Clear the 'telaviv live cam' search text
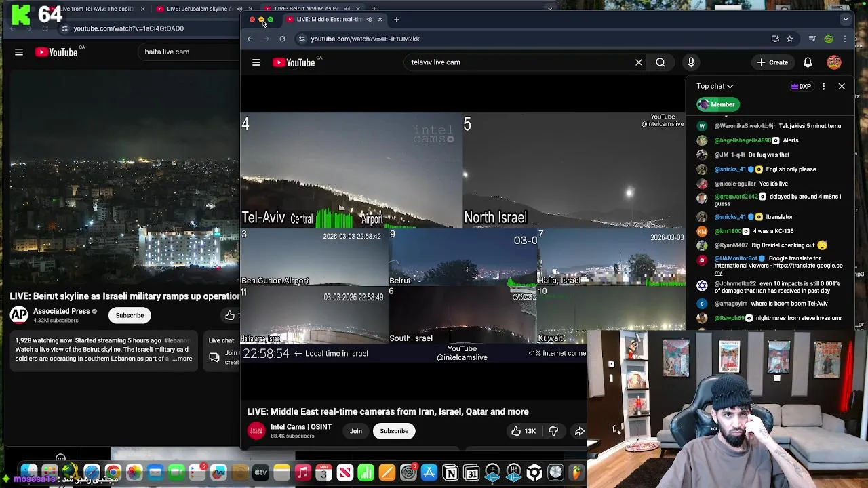Screen dimensions: 868x488 [x=638, y=62]
